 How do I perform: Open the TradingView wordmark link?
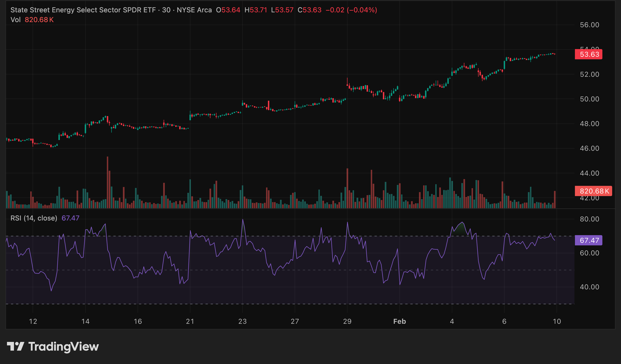pos(64,346)
